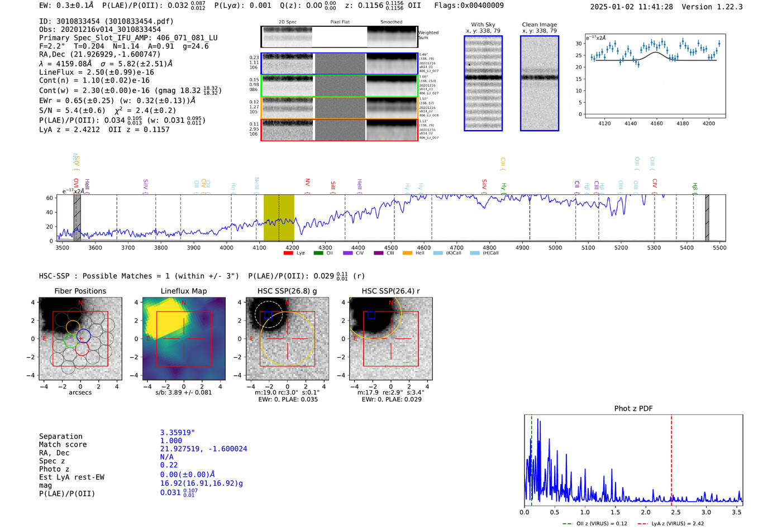Click the red dashed LyA z line in PDF
The width and height of the screenshot is (782, 532).
671,460
